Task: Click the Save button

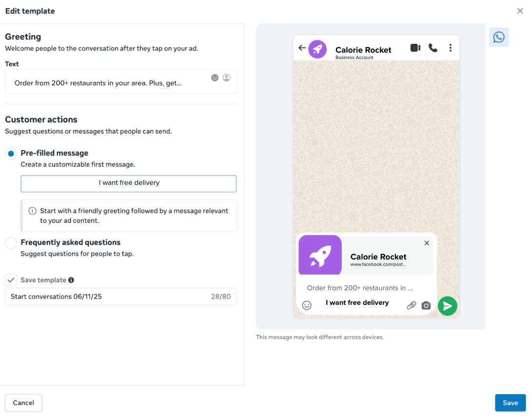Action: point(510,402)
